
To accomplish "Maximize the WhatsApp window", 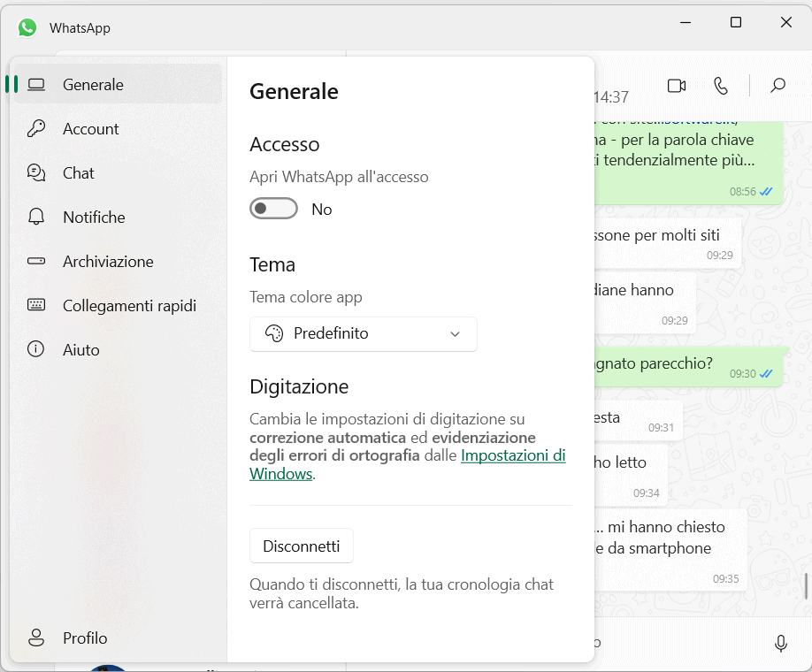I will click(735, 23).
